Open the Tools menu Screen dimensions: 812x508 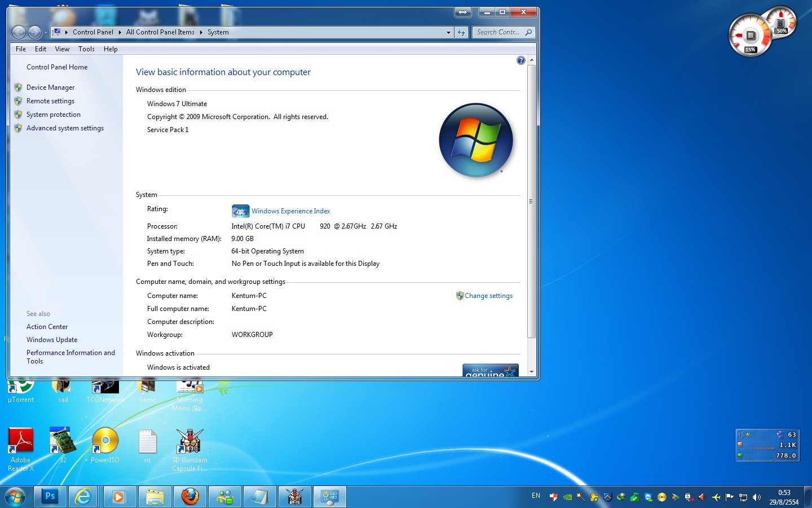pos(86,49)
